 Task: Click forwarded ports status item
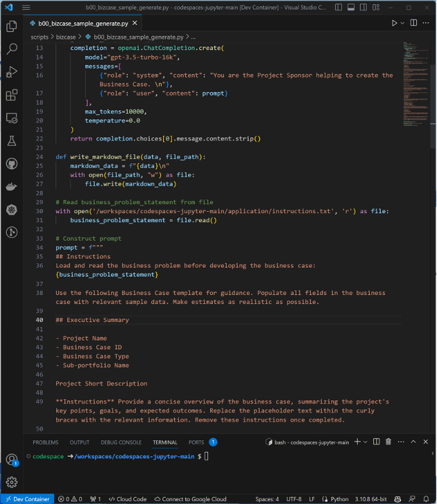coord(95,499)
